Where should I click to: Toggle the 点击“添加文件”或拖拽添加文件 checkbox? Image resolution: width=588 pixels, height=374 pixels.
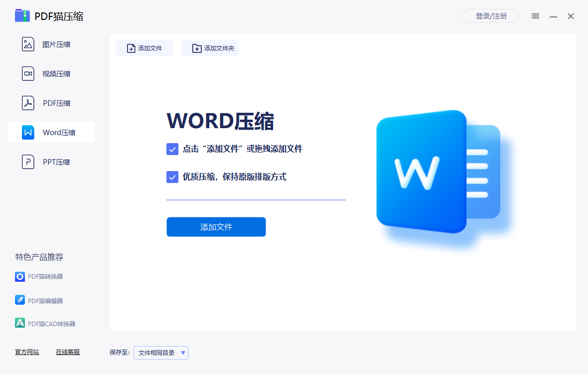pyautogui.click(x=172, y=149)
